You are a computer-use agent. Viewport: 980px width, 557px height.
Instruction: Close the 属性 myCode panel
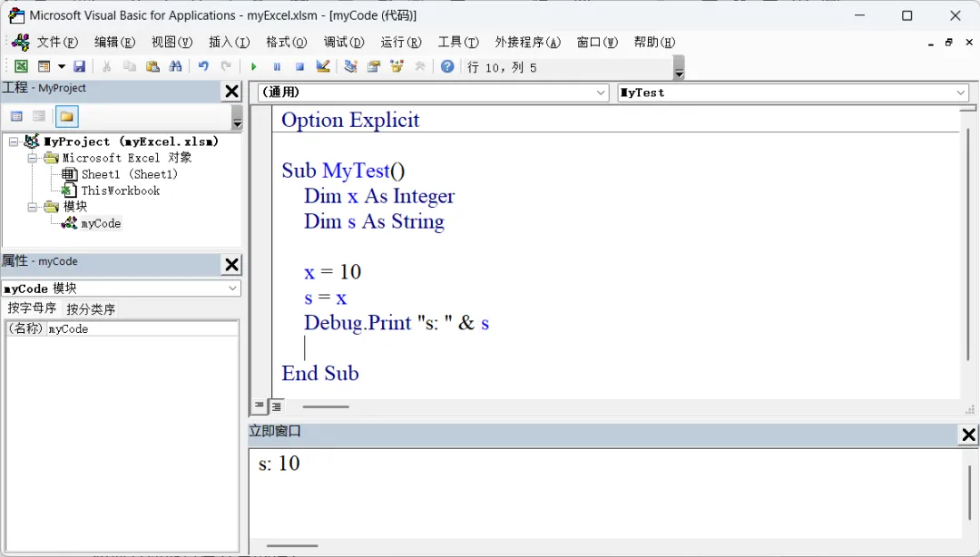[x=232, y=265]
